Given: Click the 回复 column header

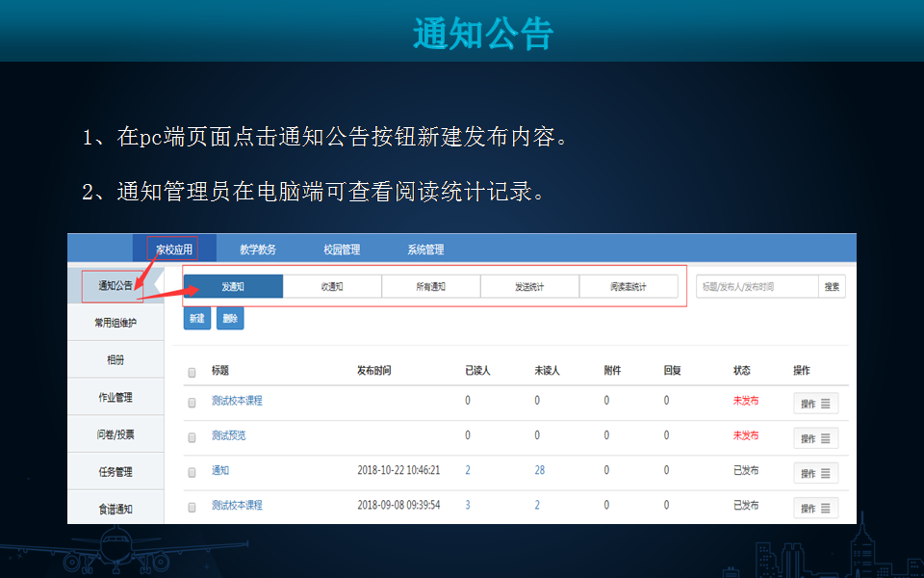Looking at the screenshot, I should (x=673, y=370).
